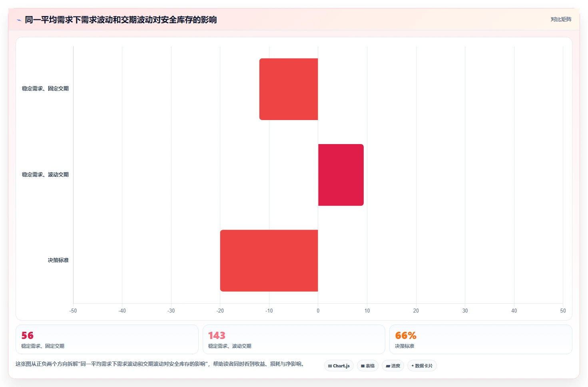Click the chart title about 安全库存的影响
The width and height of the screenshot is (588, 387).
click(121, 20)
